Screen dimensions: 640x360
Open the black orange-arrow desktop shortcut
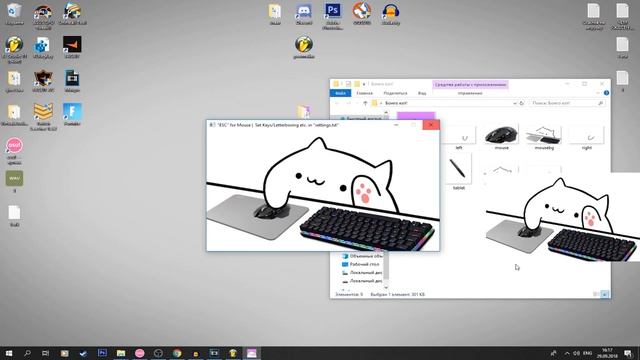(72, 47)
